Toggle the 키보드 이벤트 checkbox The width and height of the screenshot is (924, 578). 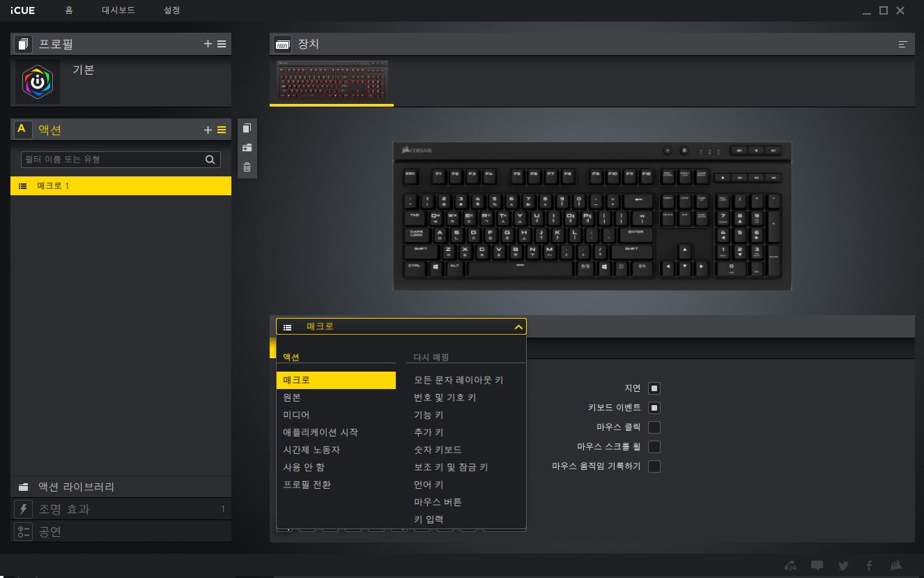[654, 408]
